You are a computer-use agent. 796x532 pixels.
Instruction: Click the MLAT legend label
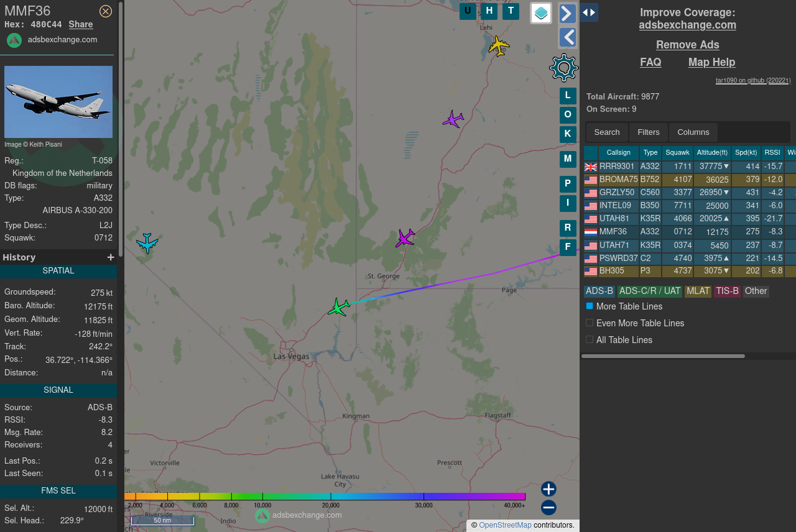coord(698,291)
